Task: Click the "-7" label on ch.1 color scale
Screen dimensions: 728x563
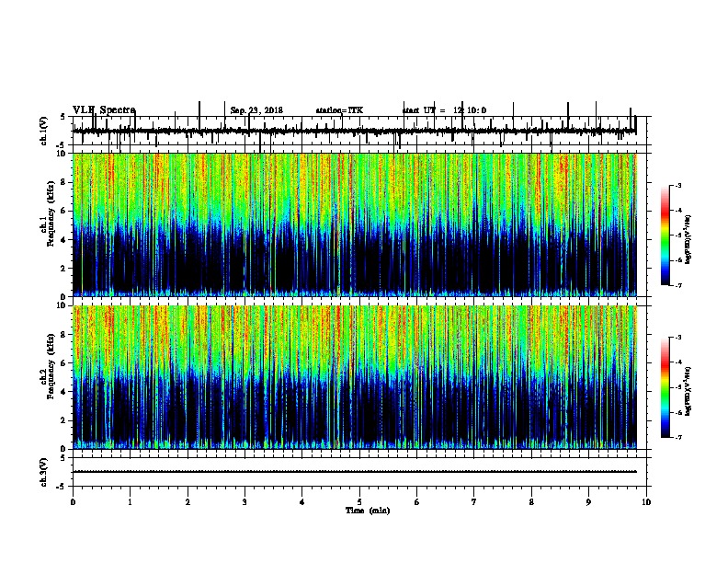Action: point(677,285)
